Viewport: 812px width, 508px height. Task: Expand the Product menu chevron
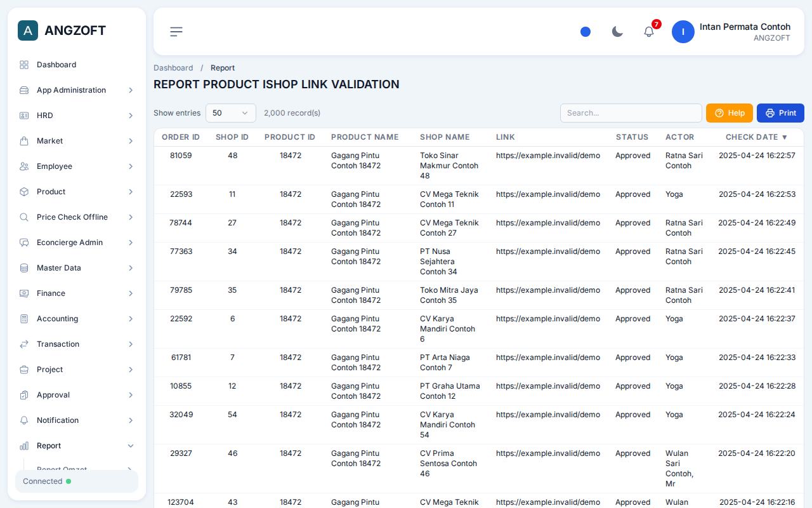coord(131,192)
